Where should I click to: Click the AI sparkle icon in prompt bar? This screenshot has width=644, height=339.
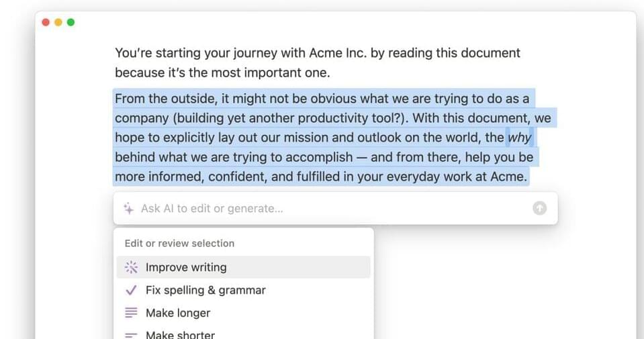pos(129,209)
